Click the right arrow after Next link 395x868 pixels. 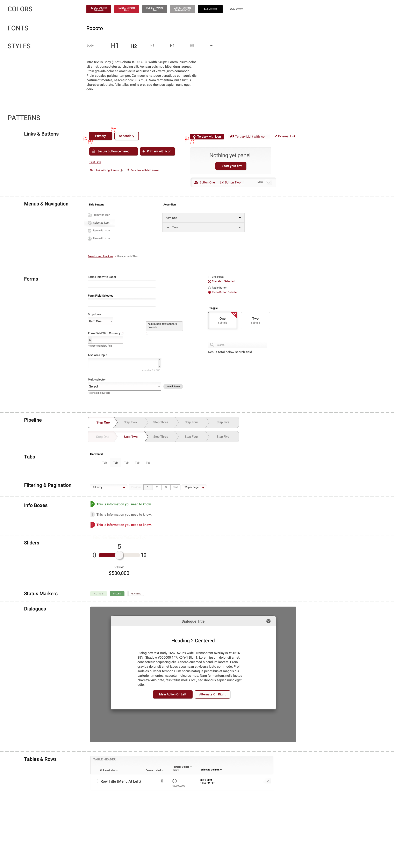(x=121, y=170)
